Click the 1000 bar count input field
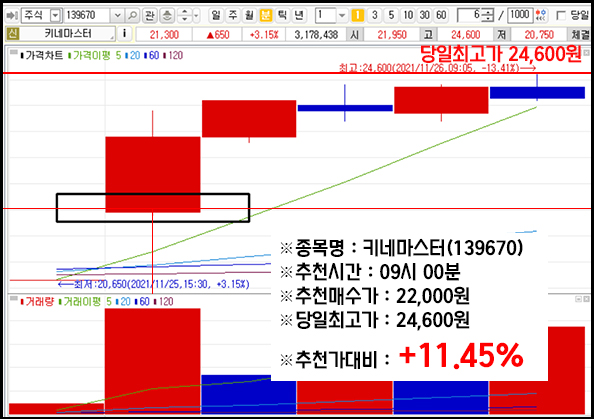 (520, 15)
